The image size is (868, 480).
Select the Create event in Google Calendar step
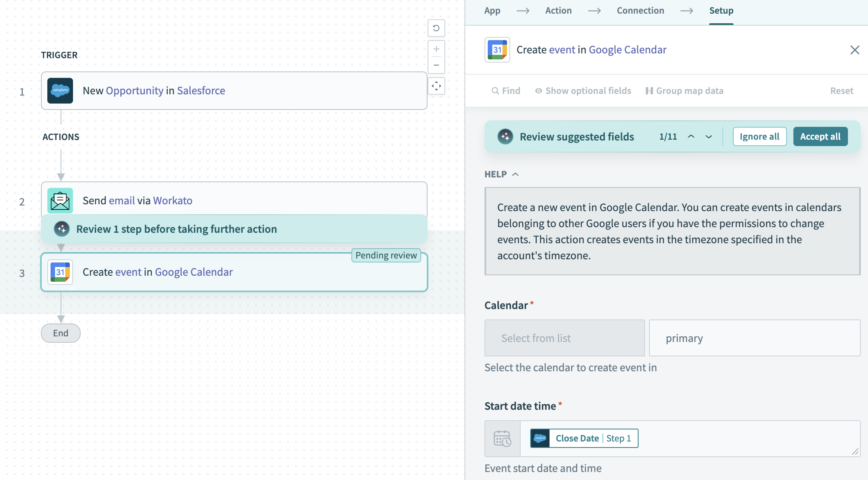234,272
